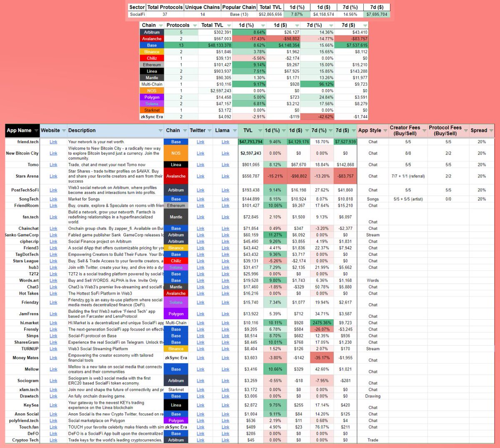This screenshot has height=448, width=500.
Task: Expand the Protocols column filter
Action: [x=194, y=25]
